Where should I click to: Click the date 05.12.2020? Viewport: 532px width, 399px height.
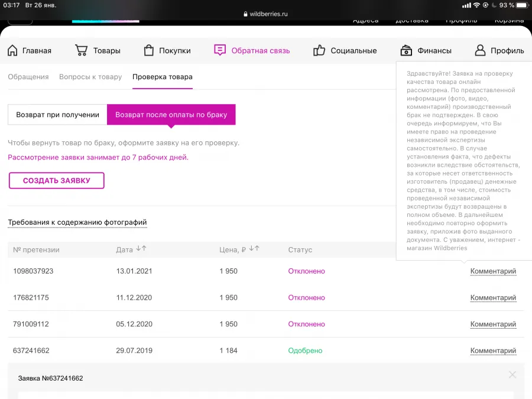(x=134, y=324)
